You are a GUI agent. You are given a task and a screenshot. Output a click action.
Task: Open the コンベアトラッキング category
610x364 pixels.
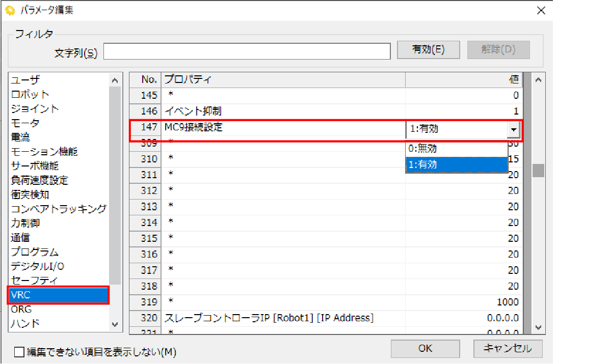(59, 209)
